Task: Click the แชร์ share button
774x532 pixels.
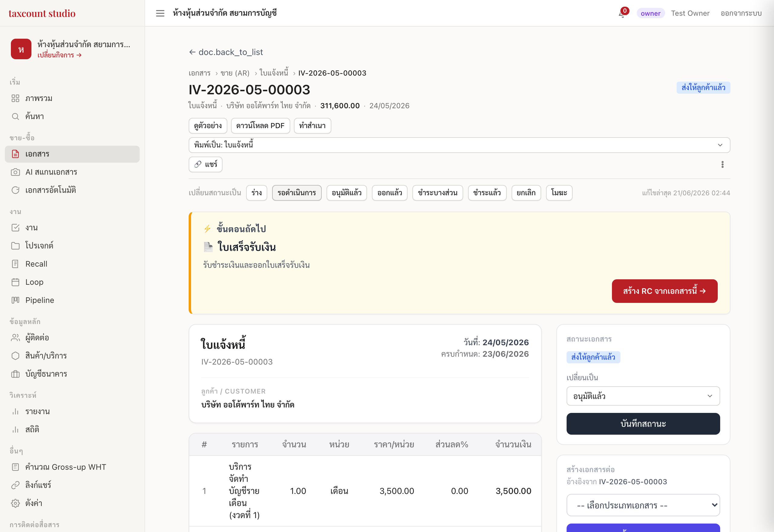Action: point(205,164)
